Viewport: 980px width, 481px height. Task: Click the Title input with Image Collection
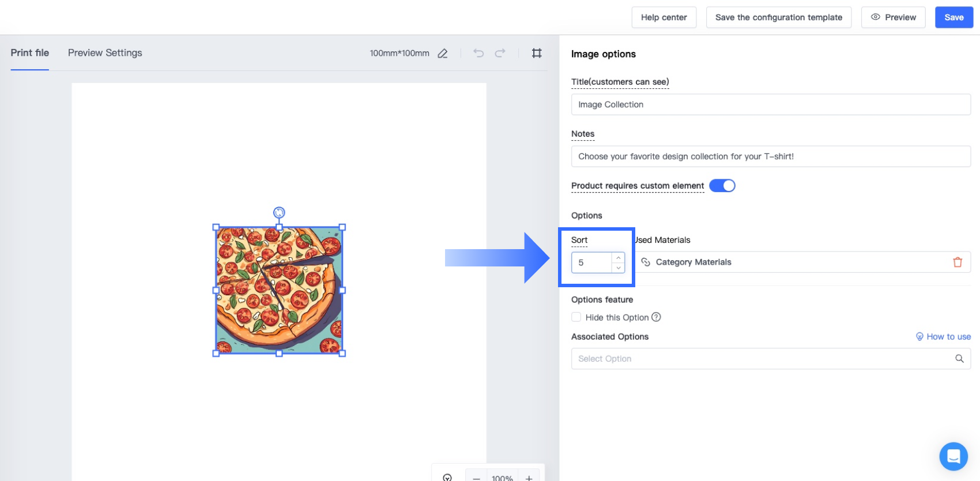click(x=770, y=104)
